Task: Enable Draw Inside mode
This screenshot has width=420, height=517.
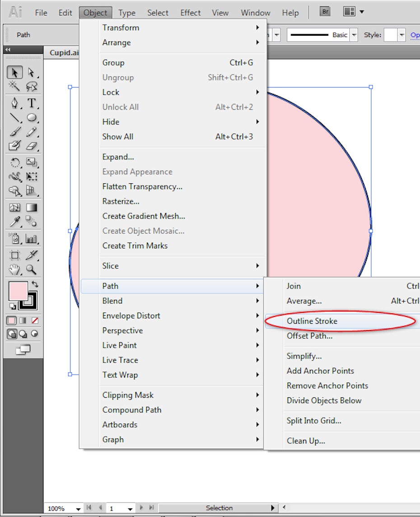Action: 34,334
